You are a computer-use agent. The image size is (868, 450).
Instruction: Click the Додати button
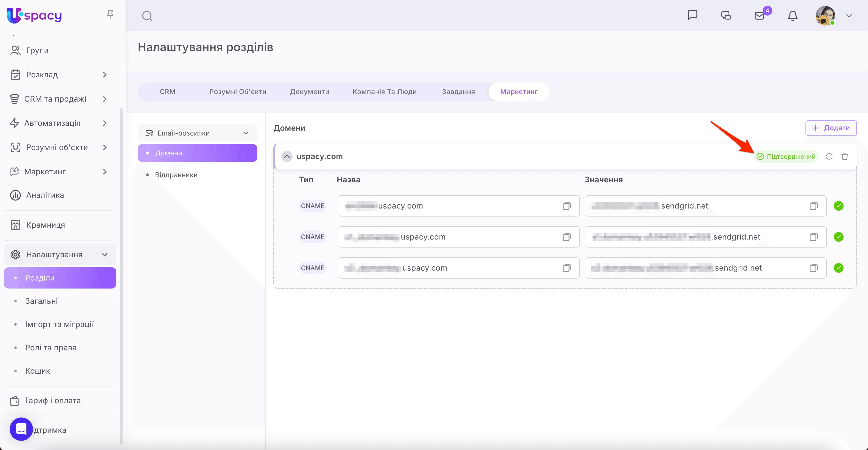[831, 128]
